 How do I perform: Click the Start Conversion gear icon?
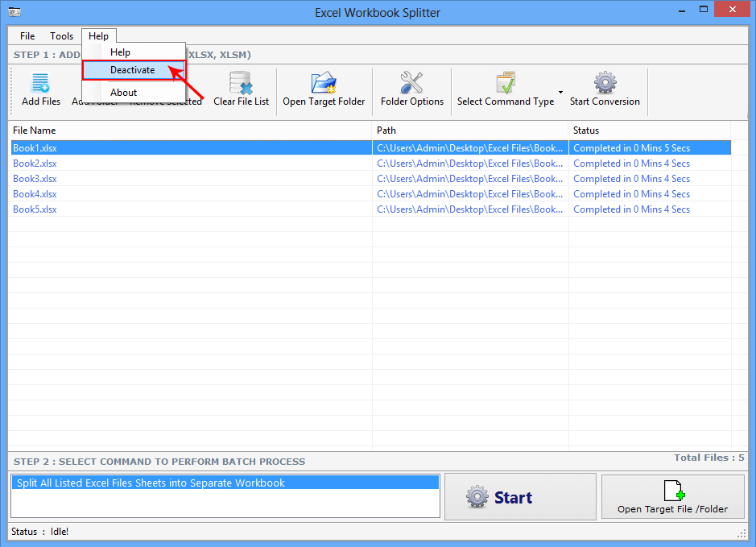coord(605,82)
